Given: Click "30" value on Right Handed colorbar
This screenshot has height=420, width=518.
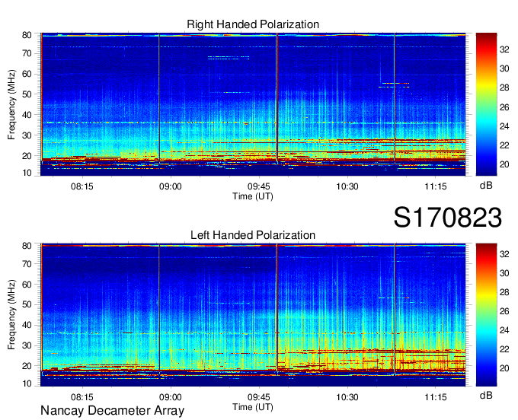Looking at the screenshot, I should (x=504, y=68).
